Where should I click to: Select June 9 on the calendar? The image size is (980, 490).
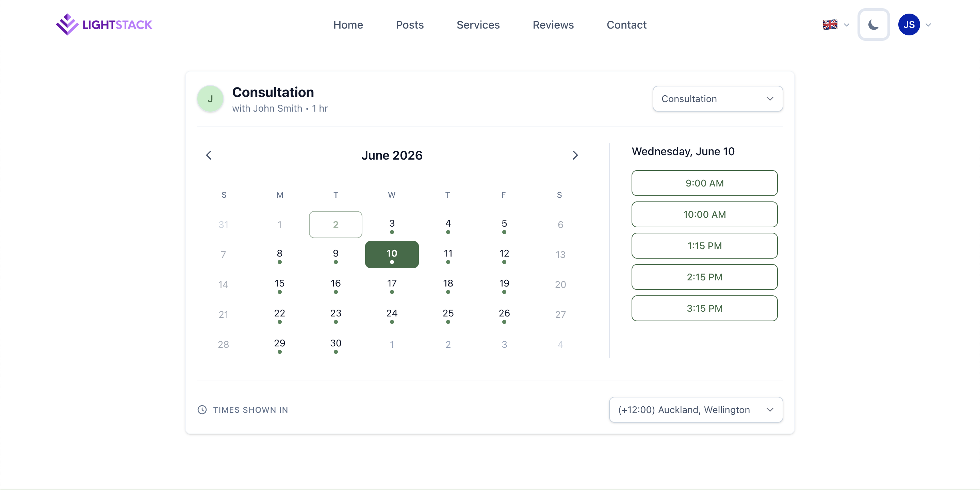point(336,255)
